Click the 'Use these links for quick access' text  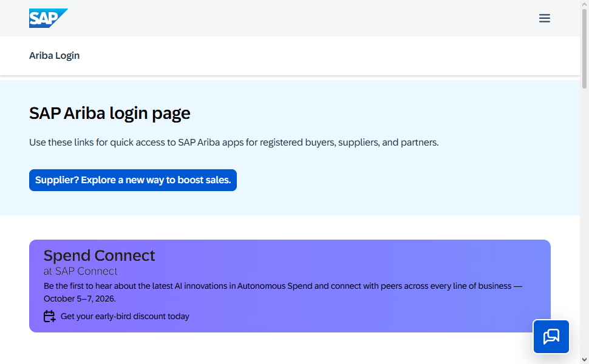pyautogui.click(x=234, y=143)
